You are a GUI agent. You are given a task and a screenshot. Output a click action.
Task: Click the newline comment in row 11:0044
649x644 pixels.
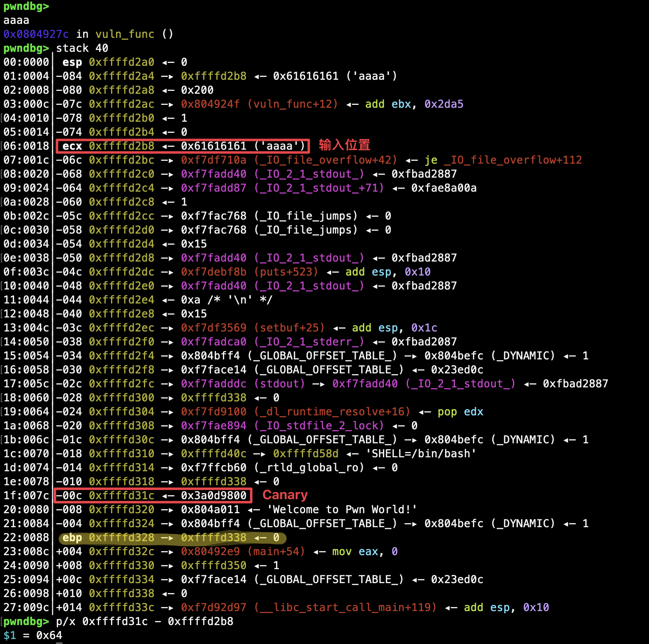tap(240, 300)
